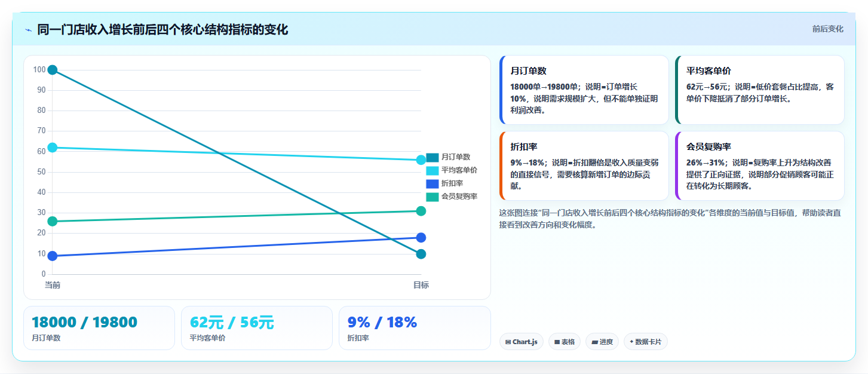Open the 平均客单价 explanation card
The width and height of the screenshot is (868, 374).
(760, 90)
